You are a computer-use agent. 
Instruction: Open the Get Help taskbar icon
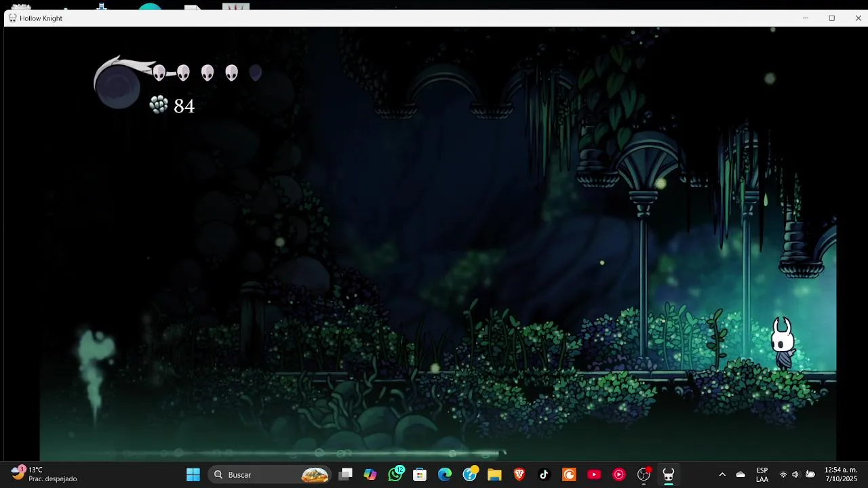click(470, 474)
